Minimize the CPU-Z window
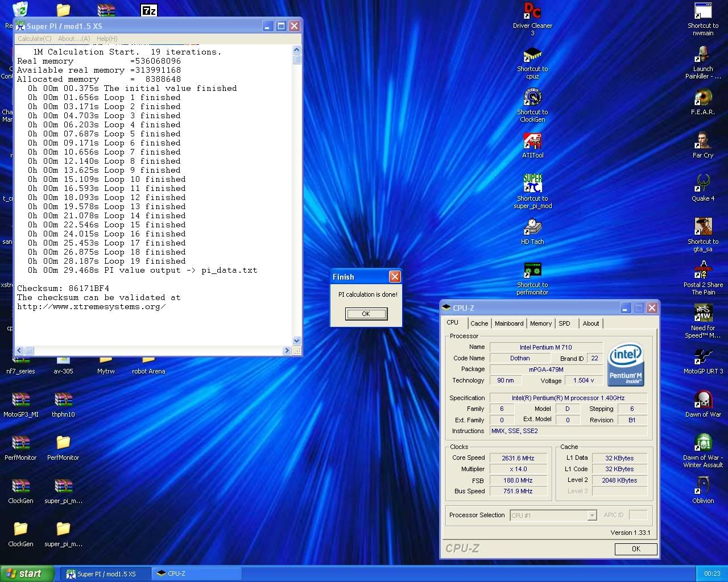 (x=625, y=308)
